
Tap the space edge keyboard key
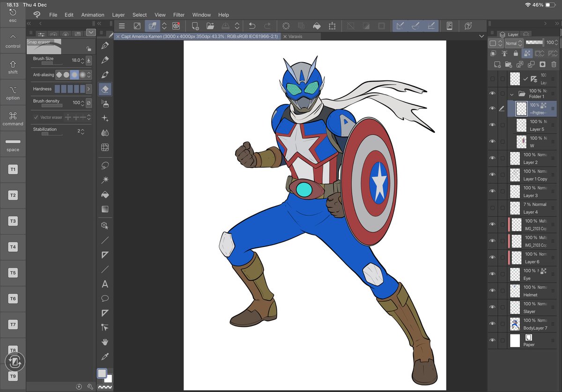13,145
